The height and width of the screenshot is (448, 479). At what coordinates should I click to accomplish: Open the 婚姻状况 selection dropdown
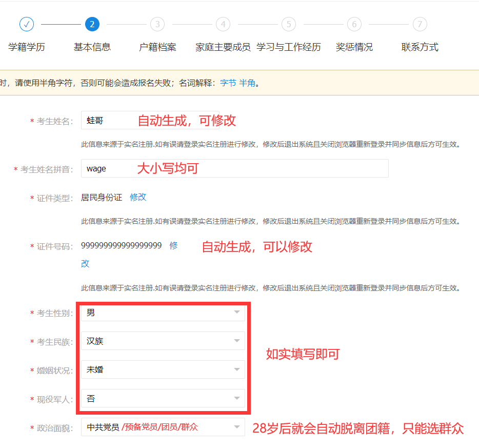point(236,369)
